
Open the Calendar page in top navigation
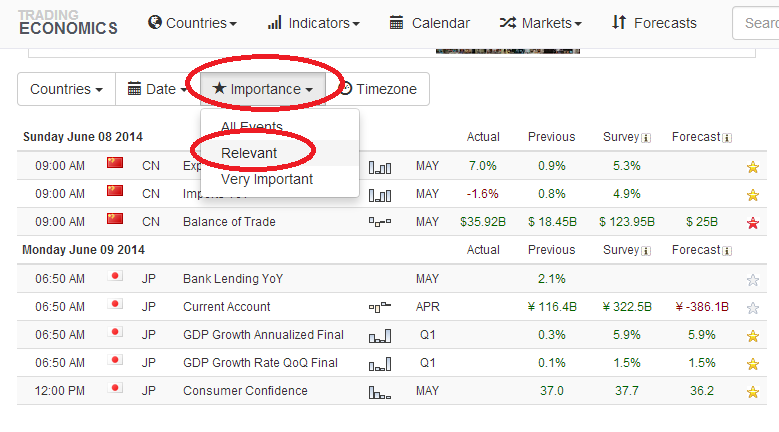(429, 22)
